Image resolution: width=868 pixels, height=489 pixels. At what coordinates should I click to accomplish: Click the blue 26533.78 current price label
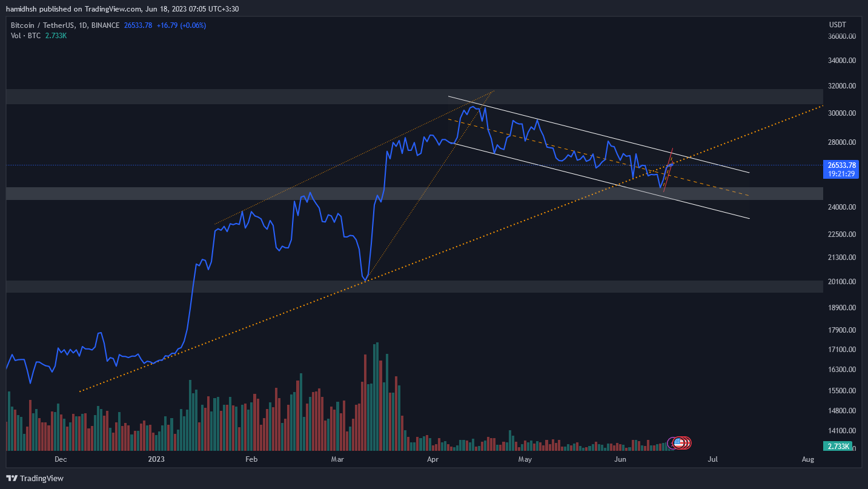(841, 165)
